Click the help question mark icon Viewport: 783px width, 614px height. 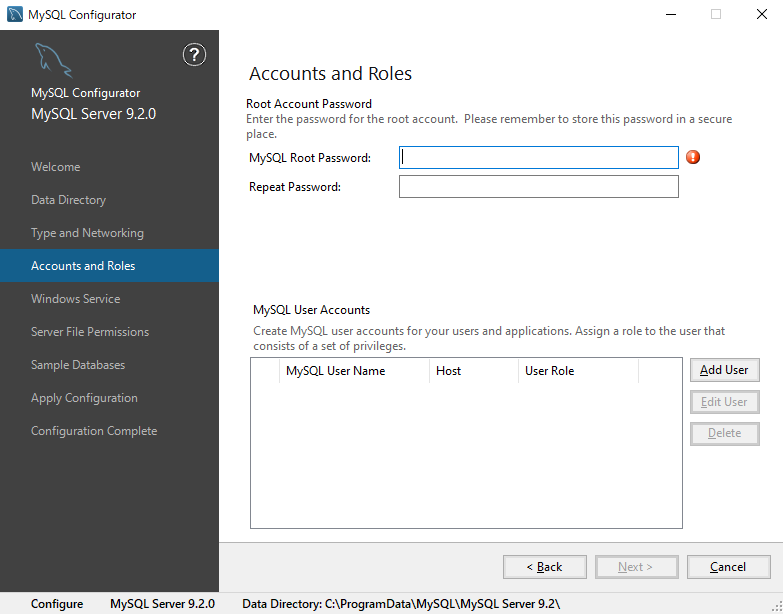coord(195,55)
